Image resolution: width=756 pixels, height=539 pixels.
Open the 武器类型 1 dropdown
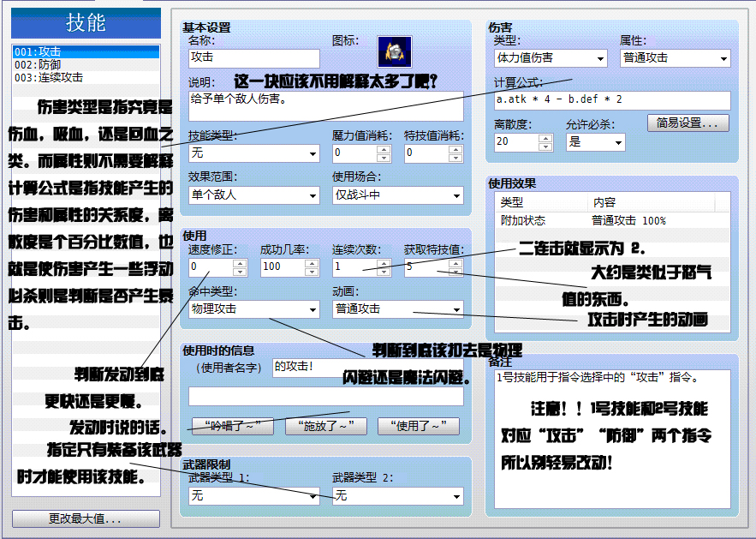[254, 496]
